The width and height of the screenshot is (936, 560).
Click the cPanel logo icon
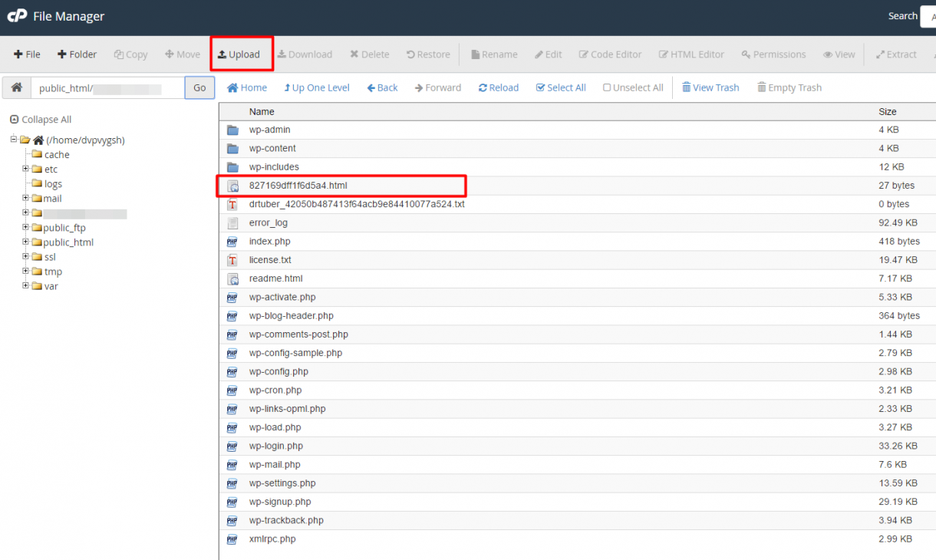(17, 16)
